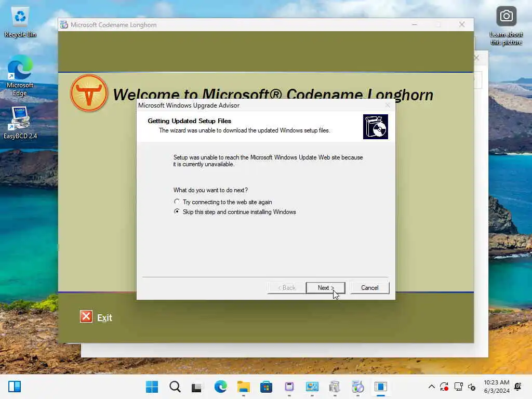
Task: Open the EasyBCD 2.4 desktop shortcut
Action: (x=20, y=123)
